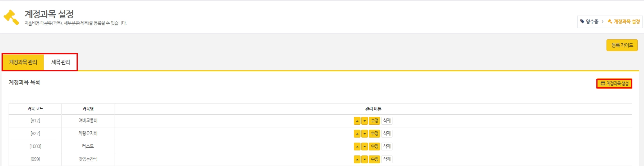Click 수정 for the 여비교통비 row
The width and height of the screenshot is (644, 166).
(x=375, y=121)
